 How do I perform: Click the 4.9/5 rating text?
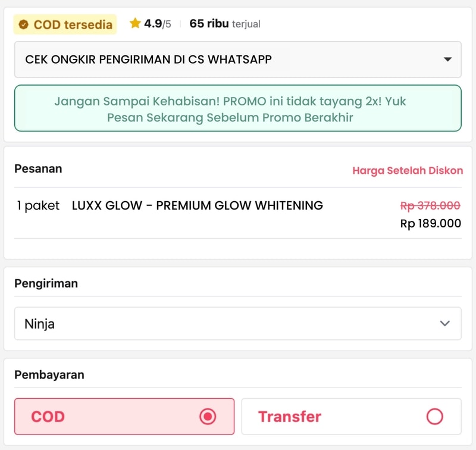pyautogui.click(x=158, y=24)
